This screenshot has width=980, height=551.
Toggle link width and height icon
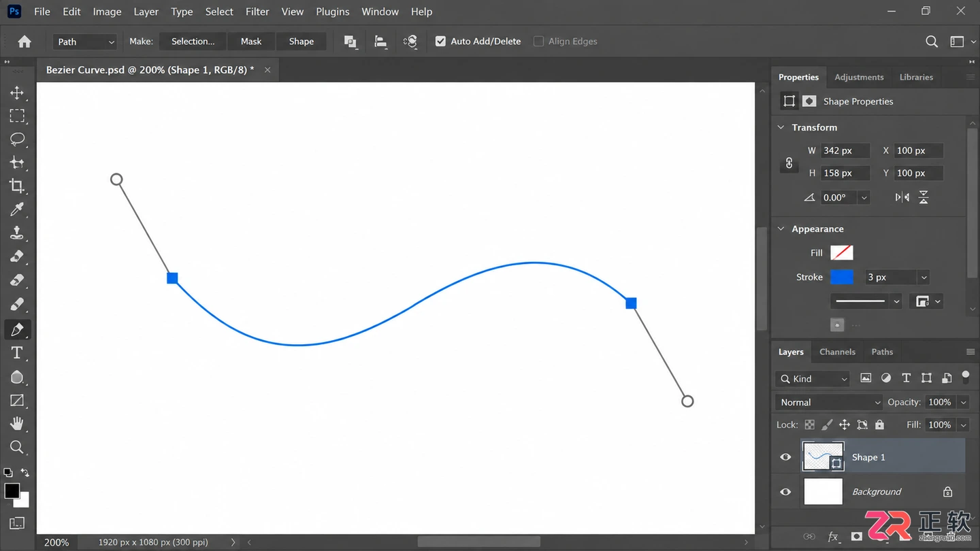[x=789, y=163]
